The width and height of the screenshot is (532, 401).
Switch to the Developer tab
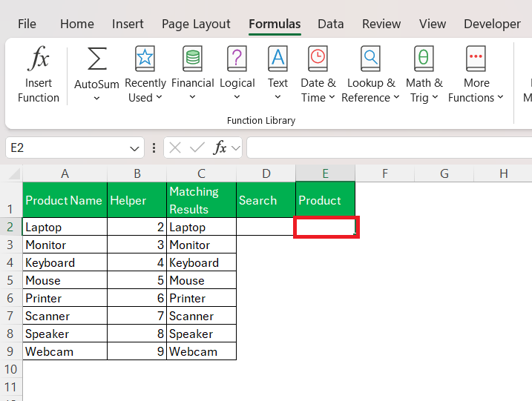pyautogui.click(x=492, y=24)
